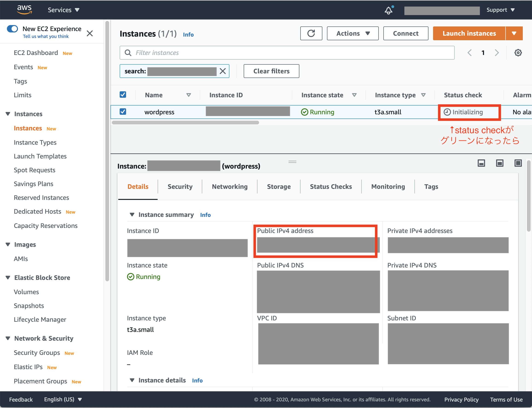Viewport: 532px width, 408px height.
Task: Open Info link beside Instance summary
Action: click(205, 215)
